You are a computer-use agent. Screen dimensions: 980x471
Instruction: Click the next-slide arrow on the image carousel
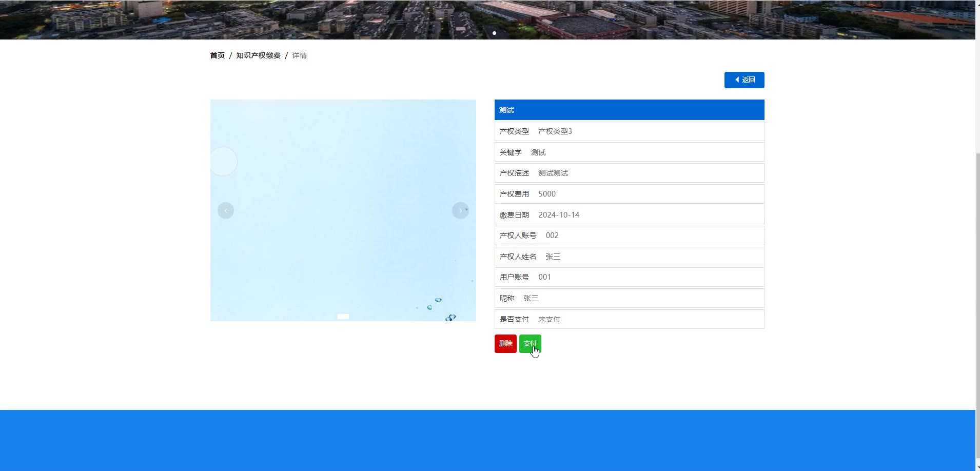click(460, 211)
